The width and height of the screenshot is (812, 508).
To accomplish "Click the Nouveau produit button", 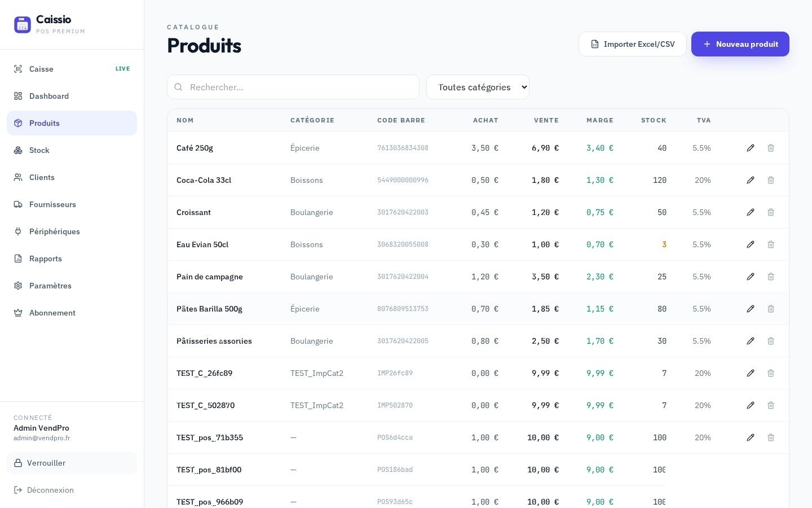I will 740,44.
